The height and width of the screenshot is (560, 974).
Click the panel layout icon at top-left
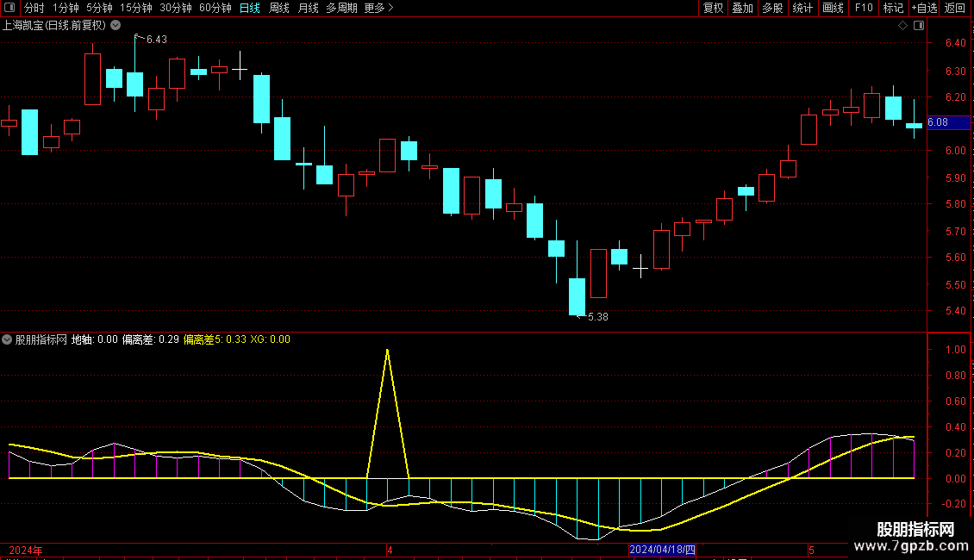[9, 8]
